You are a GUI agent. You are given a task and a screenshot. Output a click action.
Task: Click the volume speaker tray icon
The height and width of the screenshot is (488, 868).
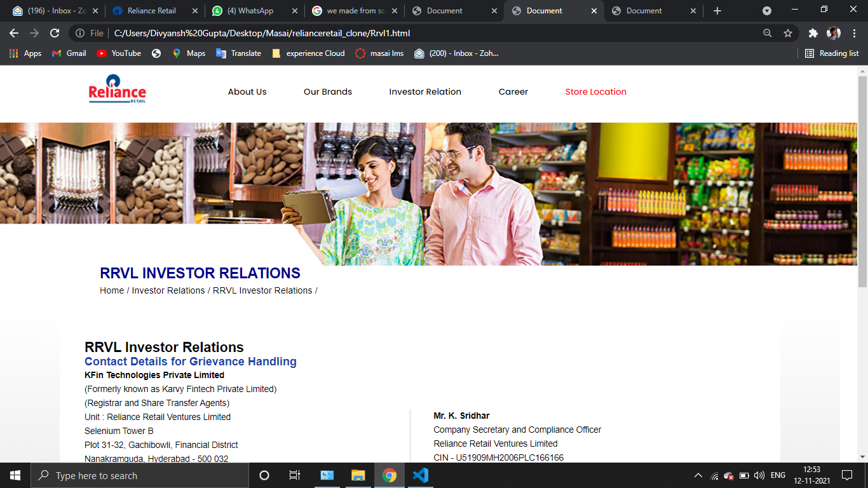coord(759,475)
